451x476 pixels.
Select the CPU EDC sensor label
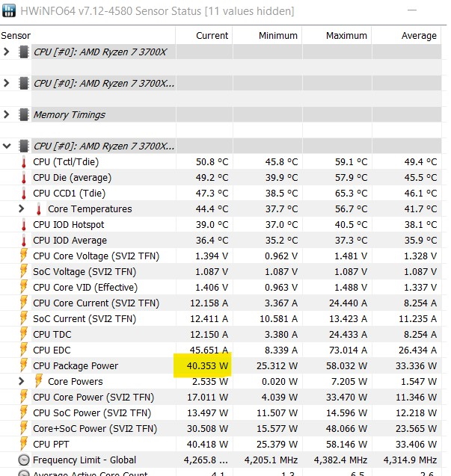point(52,350)
